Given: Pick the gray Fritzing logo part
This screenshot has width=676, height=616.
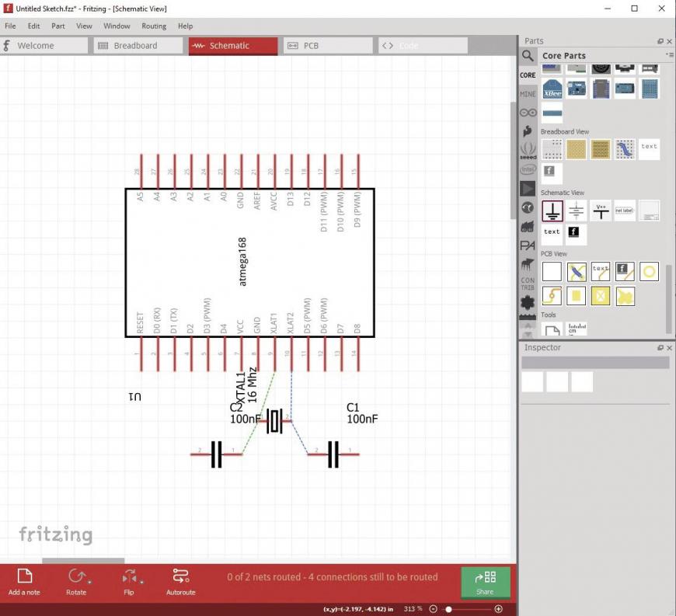Looking at the screenshot, I should (x=552, y=174).
